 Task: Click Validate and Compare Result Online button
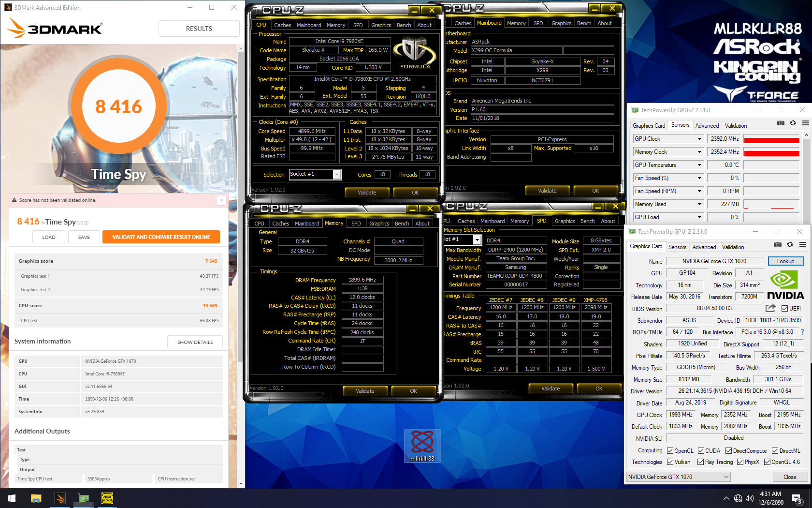[x=161, y=237]
